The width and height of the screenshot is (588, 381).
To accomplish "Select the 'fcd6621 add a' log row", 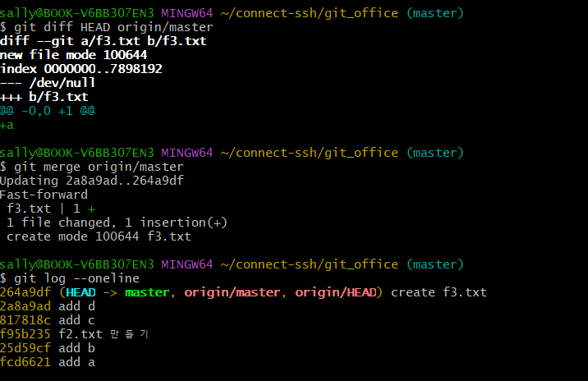I will [48, 362].
